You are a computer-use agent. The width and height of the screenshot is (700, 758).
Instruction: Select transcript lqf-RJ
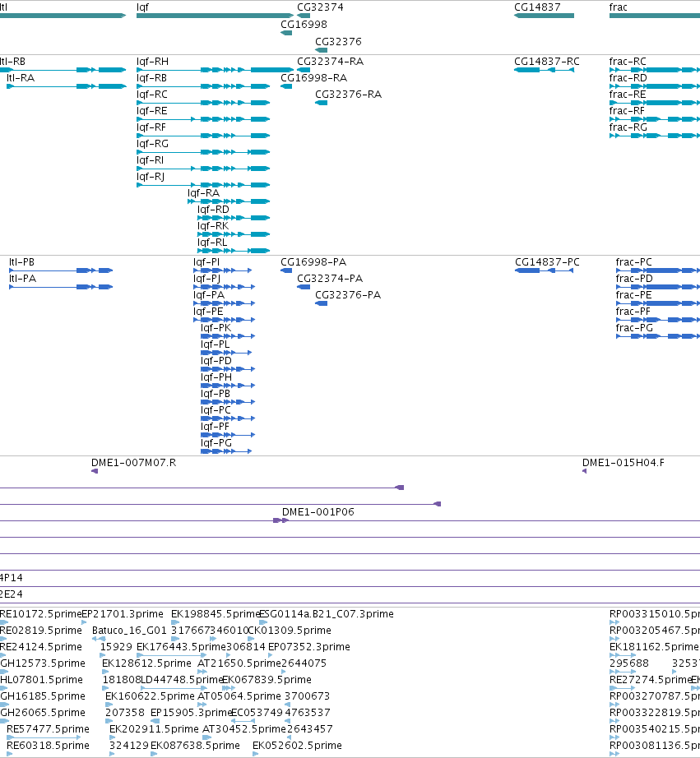151,177
